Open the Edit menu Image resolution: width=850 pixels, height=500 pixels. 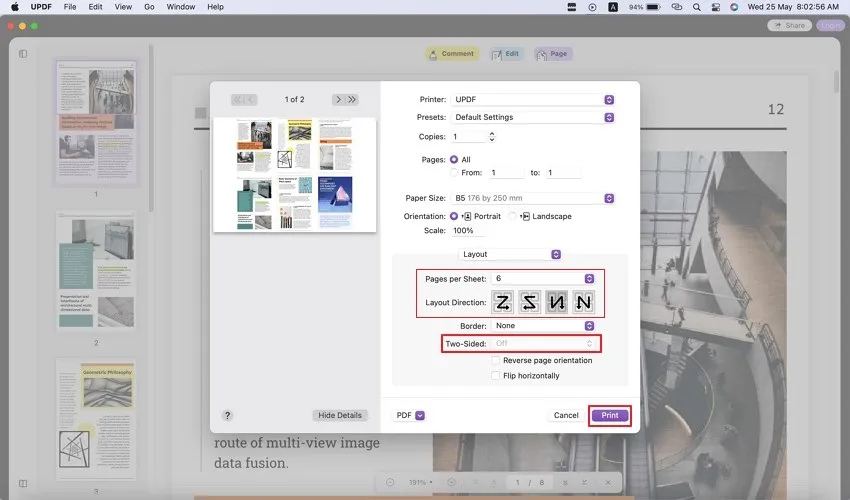click(x=95, y=7)
